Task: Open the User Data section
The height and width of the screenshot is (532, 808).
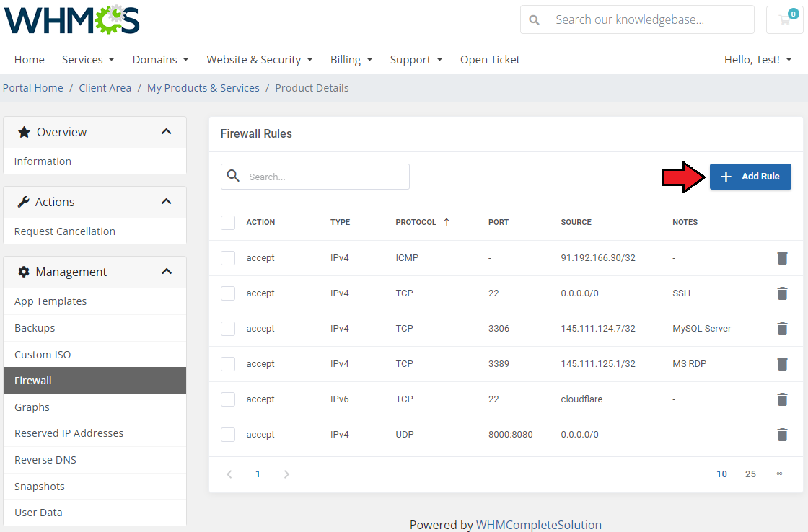Action: click(x=95, y=513)
